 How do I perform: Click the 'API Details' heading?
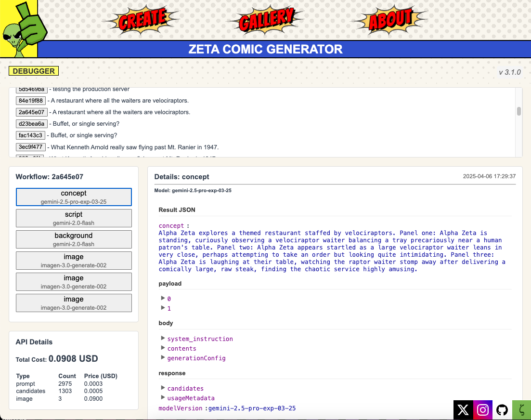34,342
